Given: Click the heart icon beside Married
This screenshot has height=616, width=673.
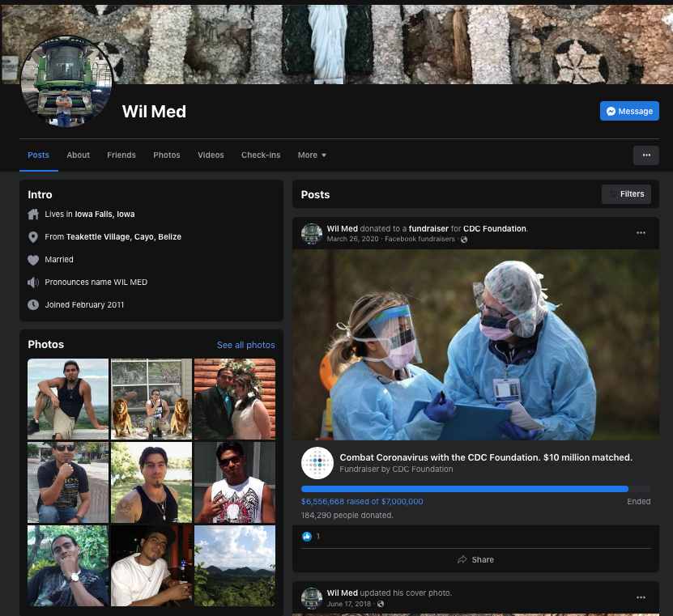Looking at the screenshot, I should click(x=33, y=260).
